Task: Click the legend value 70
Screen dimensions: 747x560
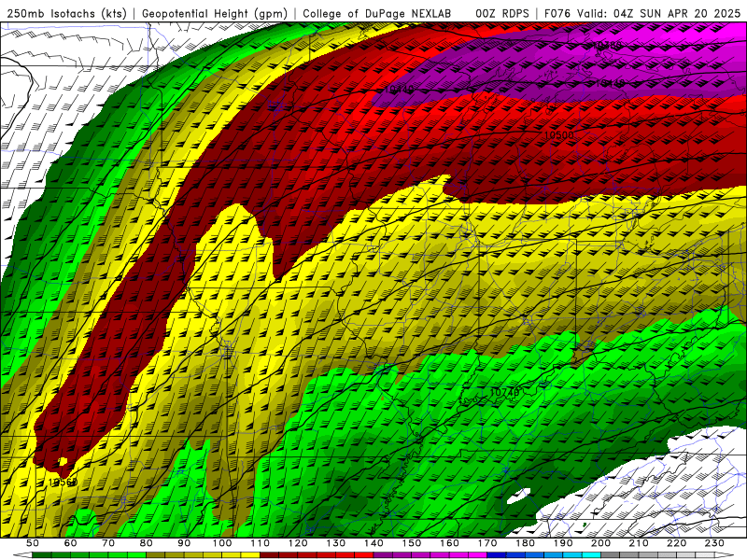Action: 108,543
